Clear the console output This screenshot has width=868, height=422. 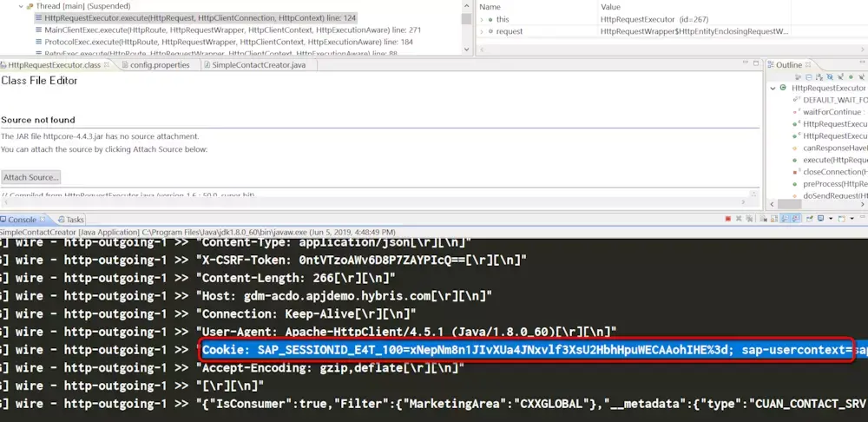[763, 219]
